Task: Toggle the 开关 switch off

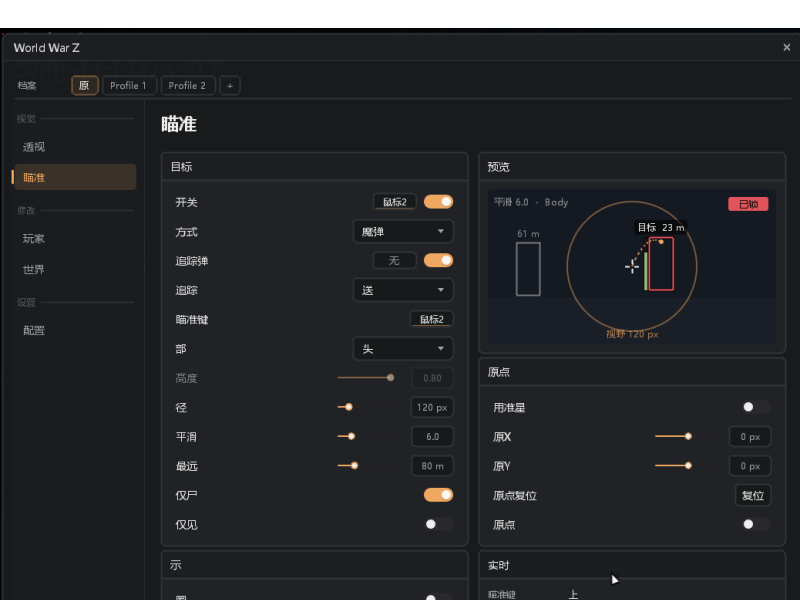Action: pos(438,202)
